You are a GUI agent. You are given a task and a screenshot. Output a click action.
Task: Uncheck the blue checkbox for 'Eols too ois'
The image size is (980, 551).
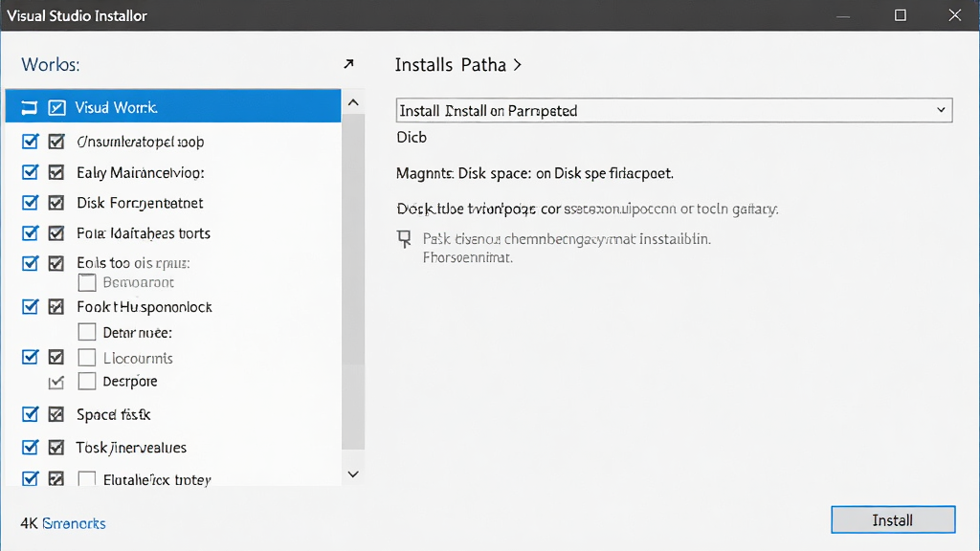click(x=30, y=263)
